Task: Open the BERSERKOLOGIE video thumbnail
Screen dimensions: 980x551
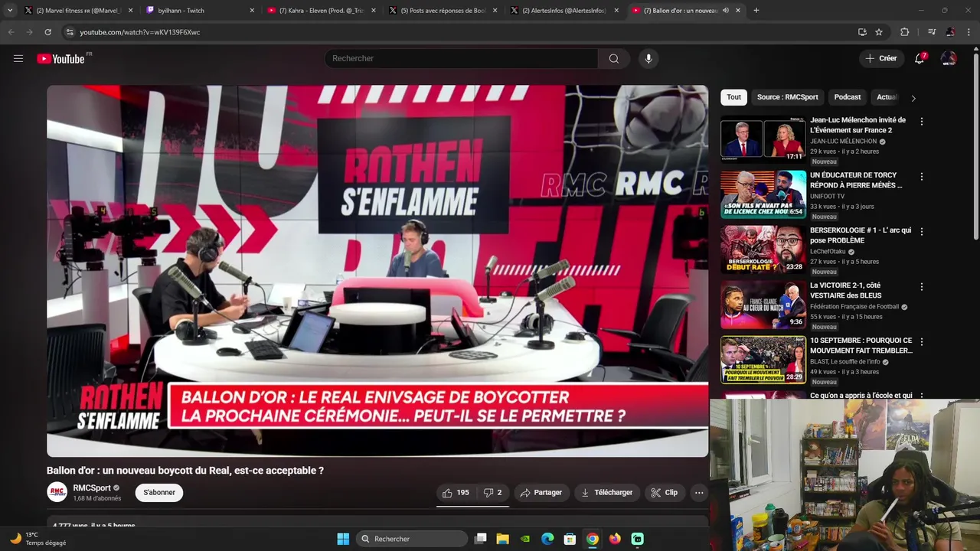Action: click(763, 249)
